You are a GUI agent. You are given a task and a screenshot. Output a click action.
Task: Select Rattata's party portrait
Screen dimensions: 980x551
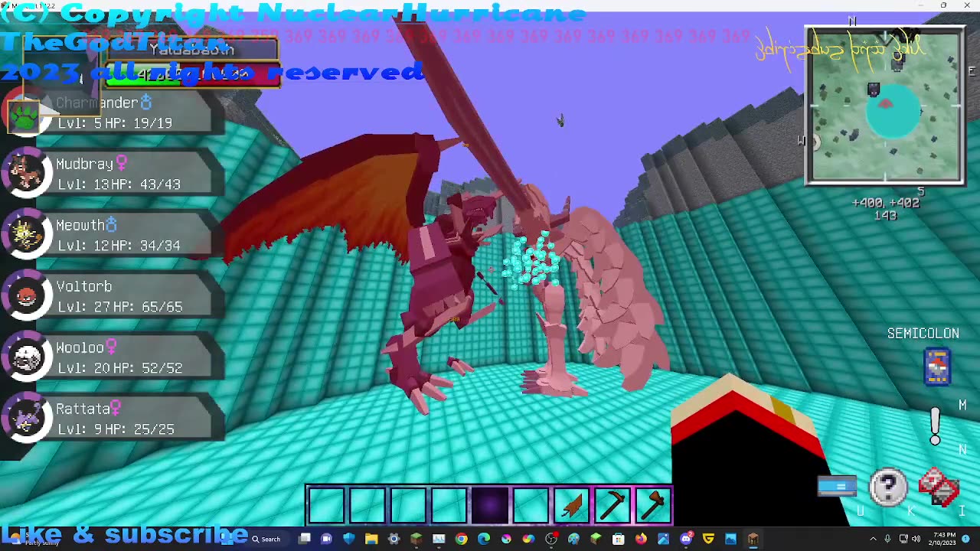[x=26, y=419]
